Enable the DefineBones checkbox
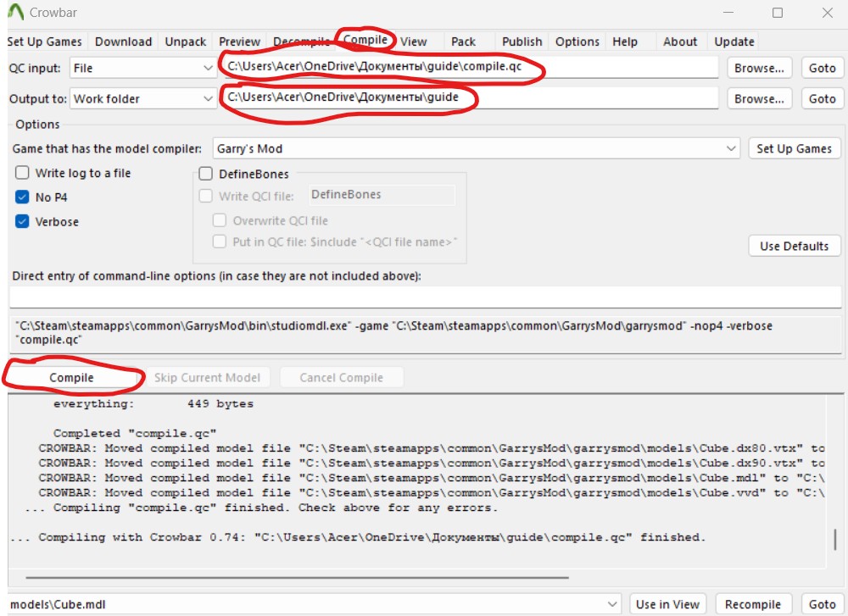Viewport: 848px width, 616px height. tap(205, 174)
